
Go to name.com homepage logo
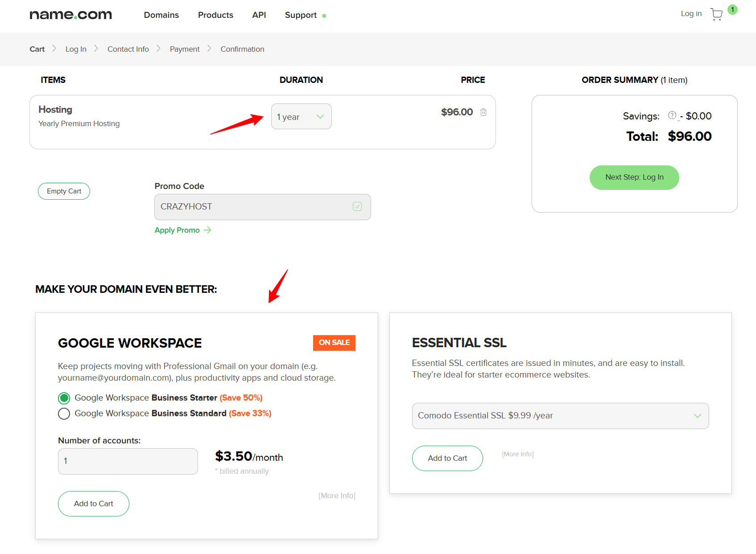pos(71,15)
